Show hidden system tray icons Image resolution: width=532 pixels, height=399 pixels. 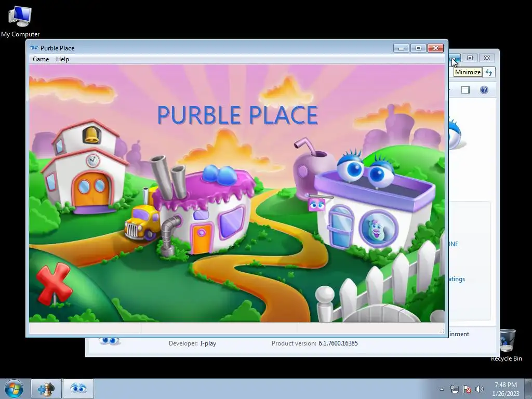click(x=442, y=389)
